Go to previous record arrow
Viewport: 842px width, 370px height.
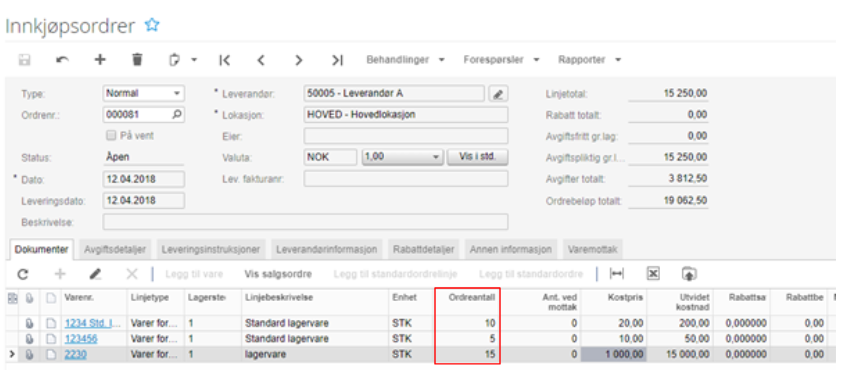[261, 60]
